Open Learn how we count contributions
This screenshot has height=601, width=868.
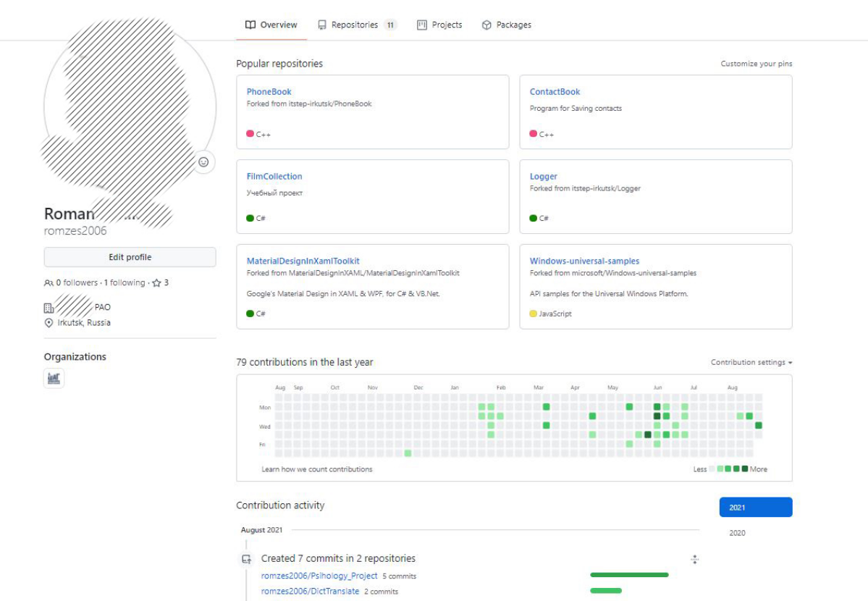(x=317, y=469)
